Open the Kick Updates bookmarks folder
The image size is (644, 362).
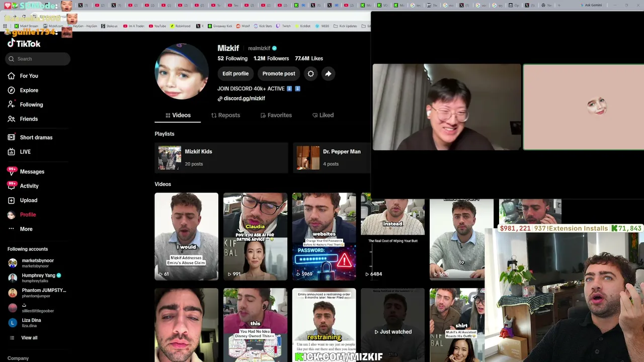click(x=346, y=26)
